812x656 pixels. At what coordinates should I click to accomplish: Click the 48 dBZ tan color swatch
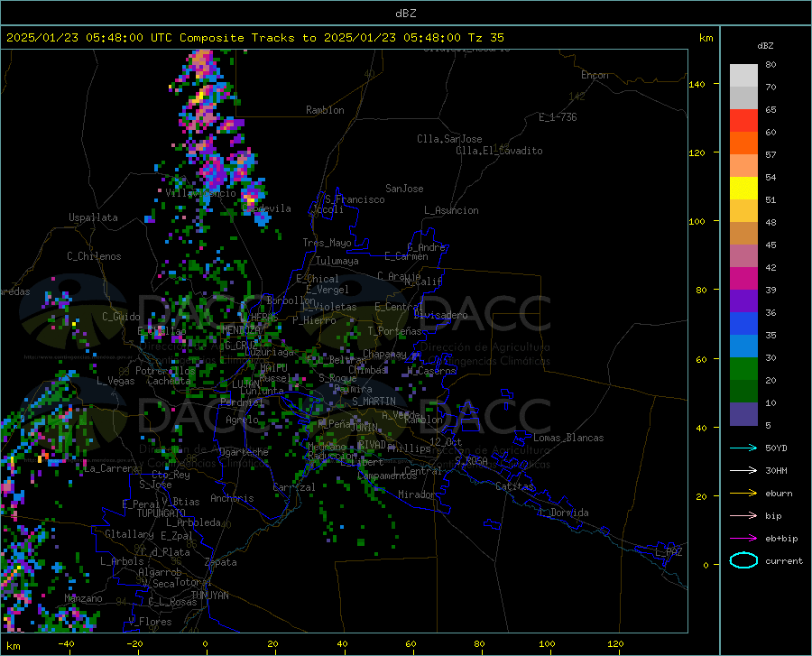(x=743, y=234)
